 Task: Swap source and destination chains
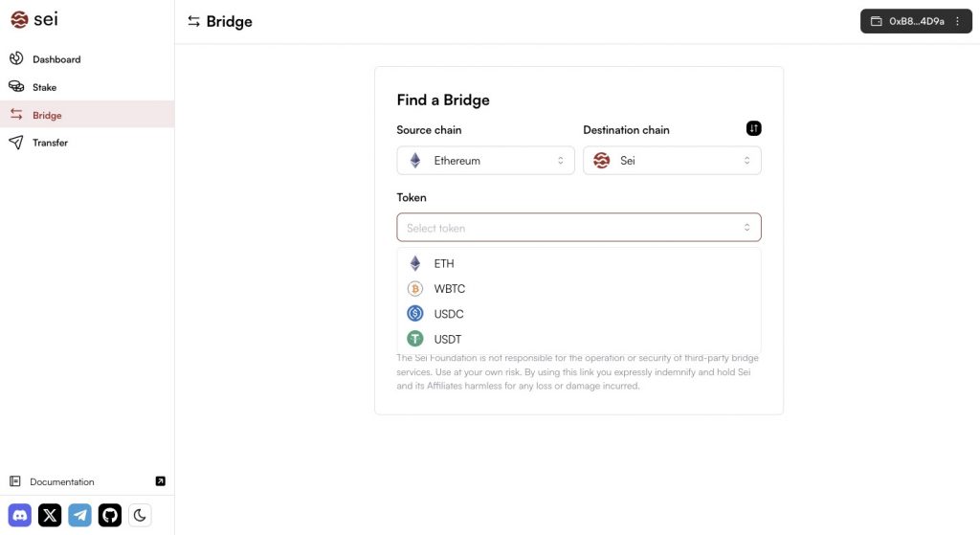pyautogui.click(x=753, y=128)
